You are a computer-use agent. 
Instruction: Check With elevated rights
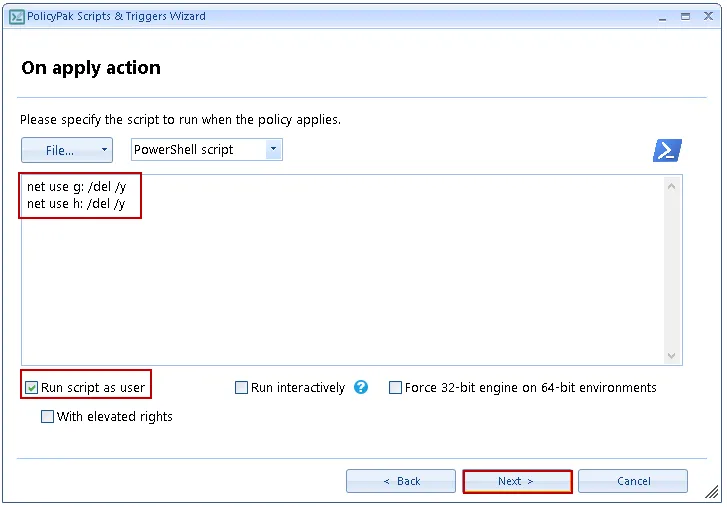[x=48, y=417]
